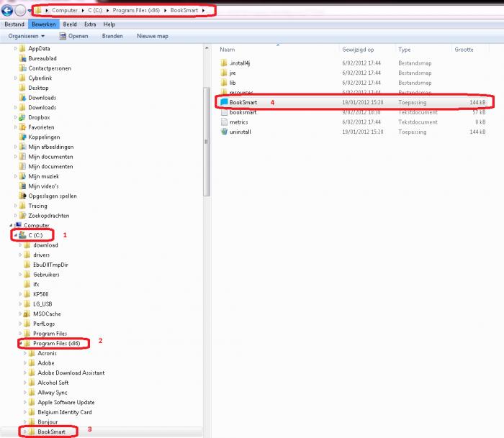The image size is (504, 438).
Task: Select the KP500 folder in tree
Action: point(40,294)
